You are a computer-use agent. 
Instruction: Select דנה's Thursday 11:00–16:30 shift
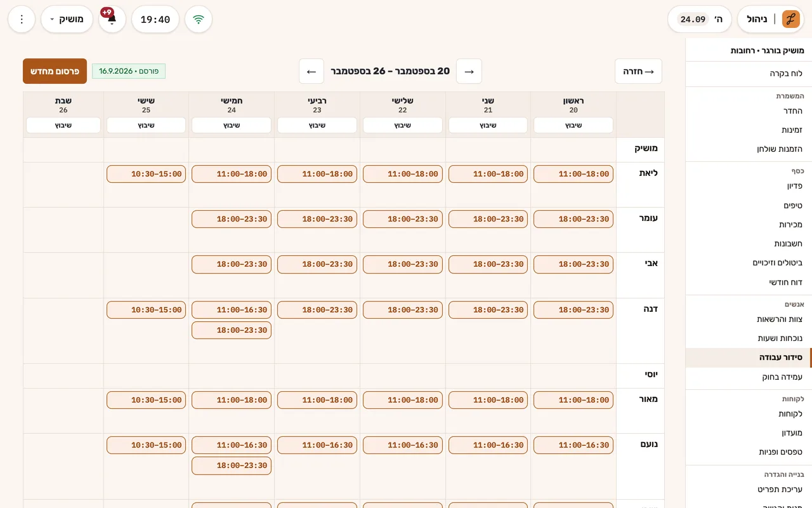232,310
